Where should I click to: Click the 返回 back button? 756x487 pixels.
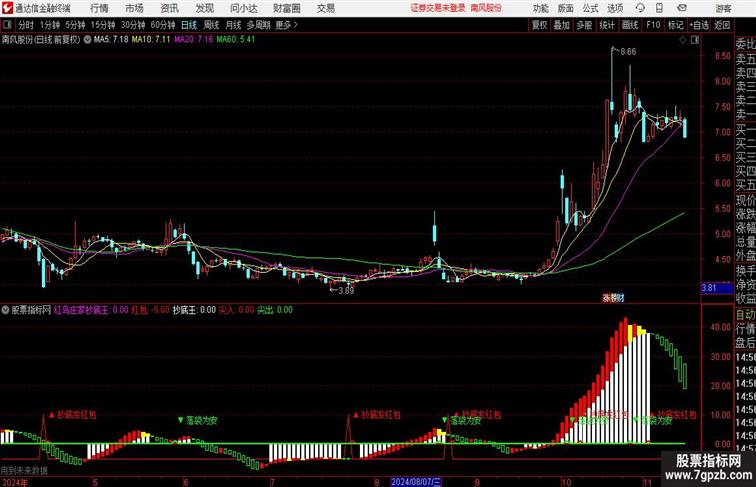[x=722, y=25]
